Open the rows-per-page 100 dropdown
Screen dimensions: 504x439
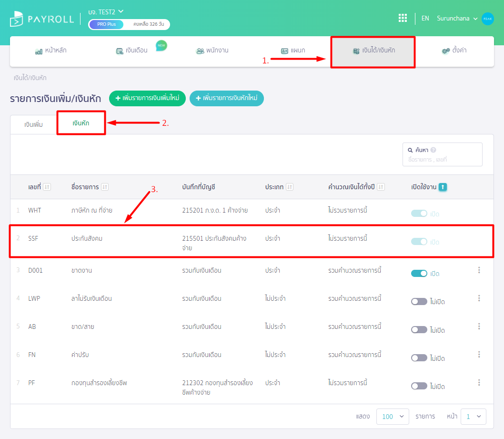pyautogui.click(x=393, y=417)
